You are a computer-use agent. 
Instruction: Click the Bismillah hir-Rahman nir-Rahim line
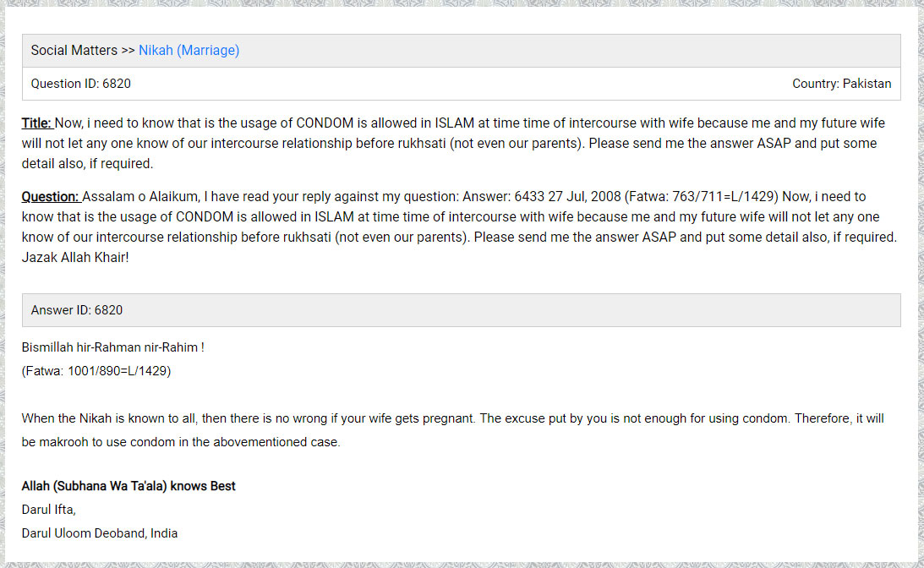point(113,347)
